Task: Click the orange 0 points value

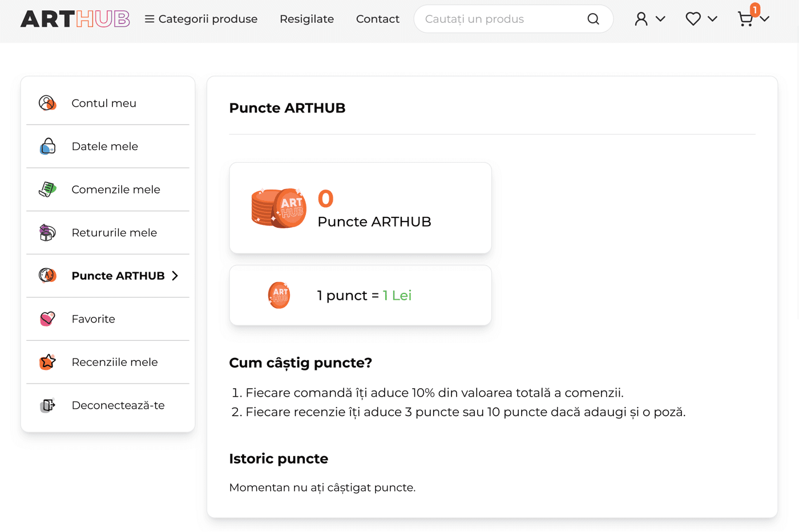Action: (x=325, y=199)
